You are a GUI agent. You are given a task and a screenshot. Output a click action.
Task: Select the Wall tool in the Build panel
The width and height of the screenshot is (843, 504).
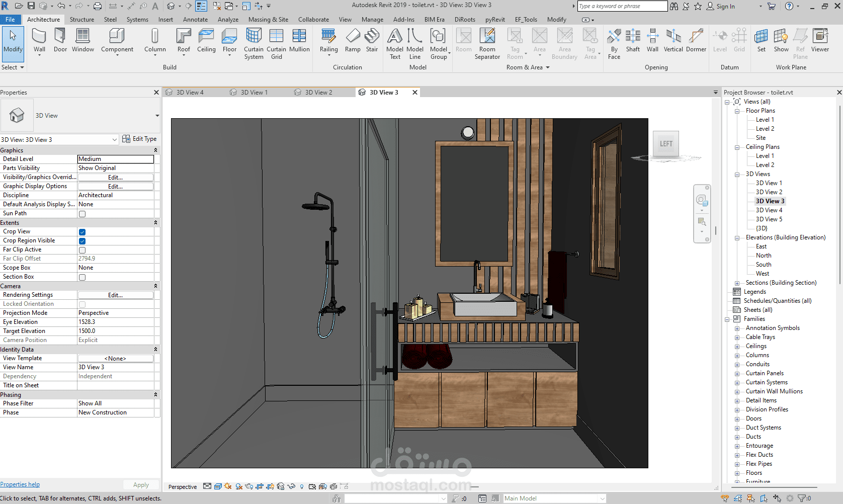[39, 41]
